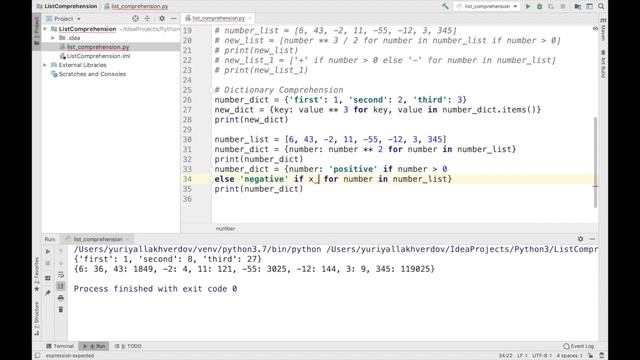
Task: Click the 'number' breadcrumb below editor
Action: [225, 229]
